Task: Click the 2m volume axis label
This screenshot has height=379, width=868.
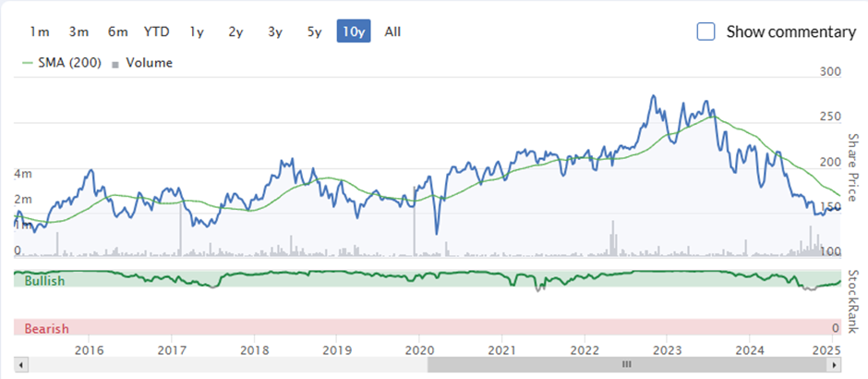Action: tap(23, 200)
